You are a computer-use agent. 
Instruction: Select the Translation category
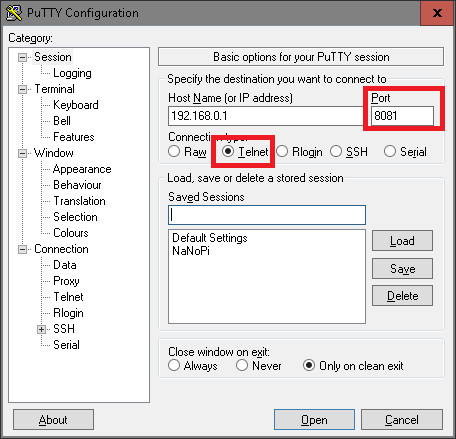pyautogui.click(x=79, y=201)
